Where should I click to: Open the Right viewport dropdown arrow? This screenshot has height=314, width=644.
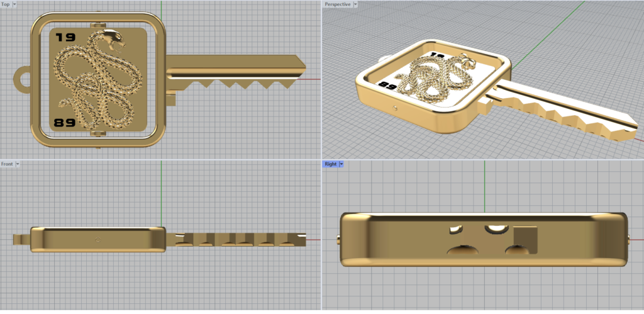pos(341,164)
